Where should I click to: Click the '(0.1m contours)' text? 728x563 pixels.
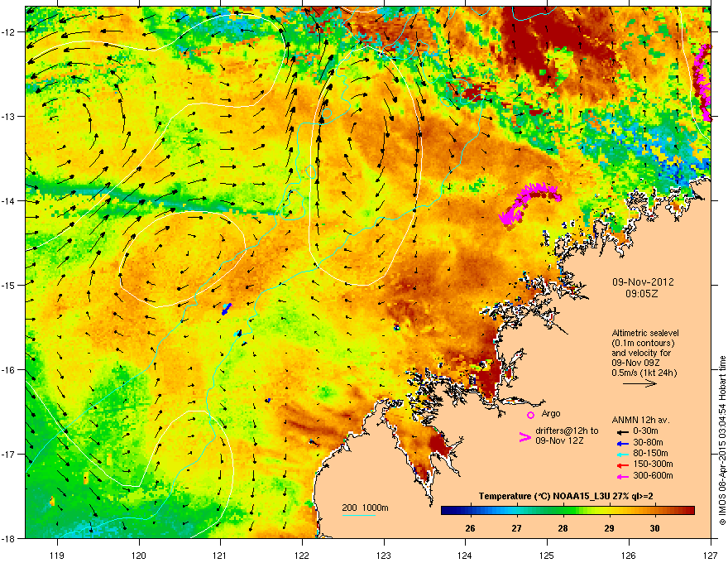643,344
